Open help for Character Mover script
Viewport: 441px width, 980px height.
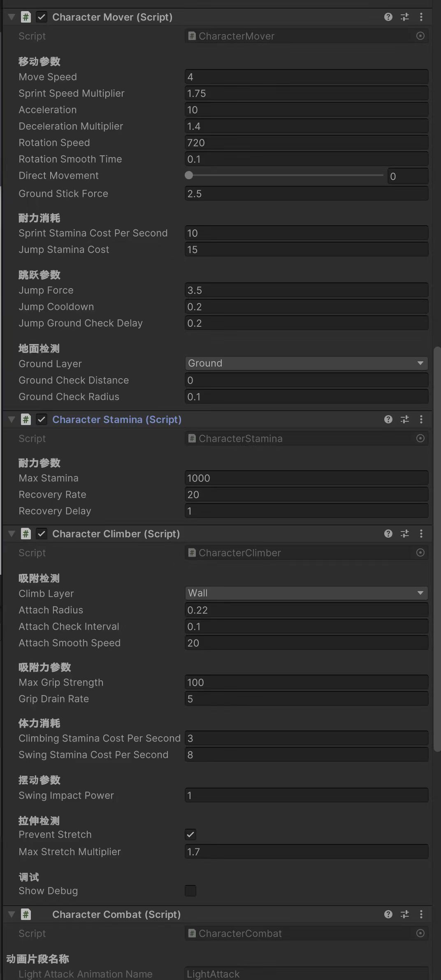click(x=388, y=17)
